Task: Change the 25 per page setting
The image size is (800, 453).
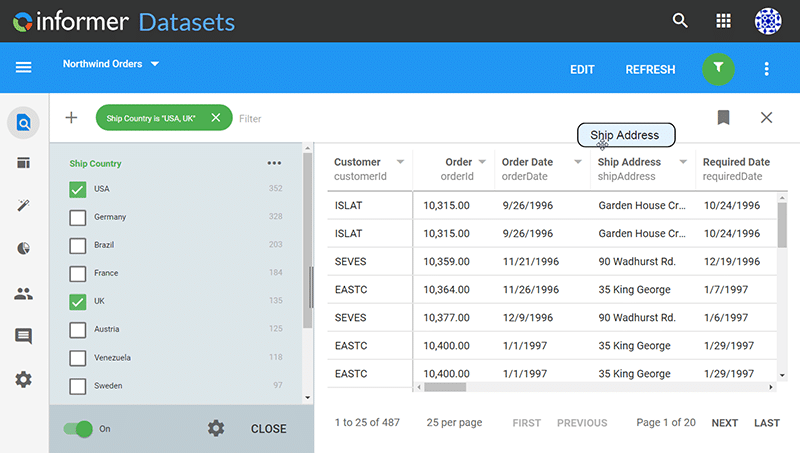Action: 454,422
